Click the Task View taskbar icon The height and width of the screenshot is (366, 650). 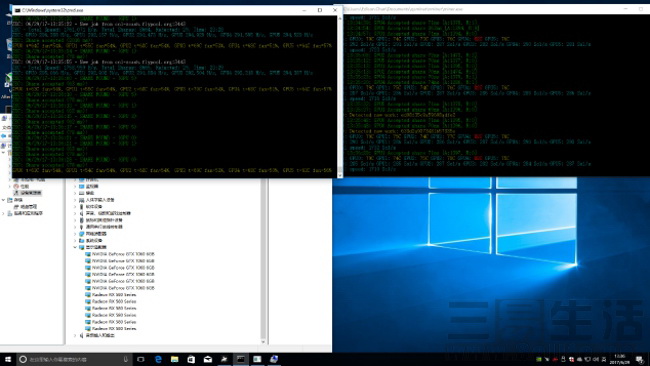pyautogui.click(x=141, y=359)
